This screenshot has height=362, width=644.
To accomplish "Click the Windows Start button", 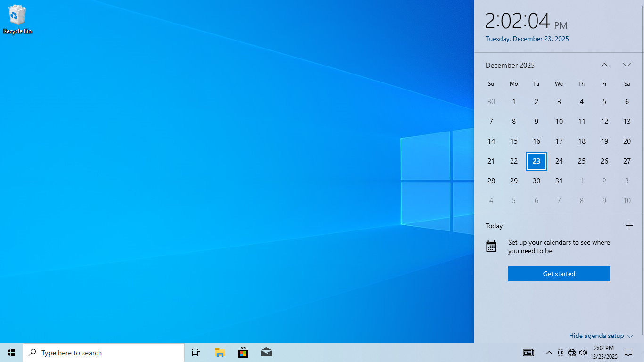I will (11, 353).
